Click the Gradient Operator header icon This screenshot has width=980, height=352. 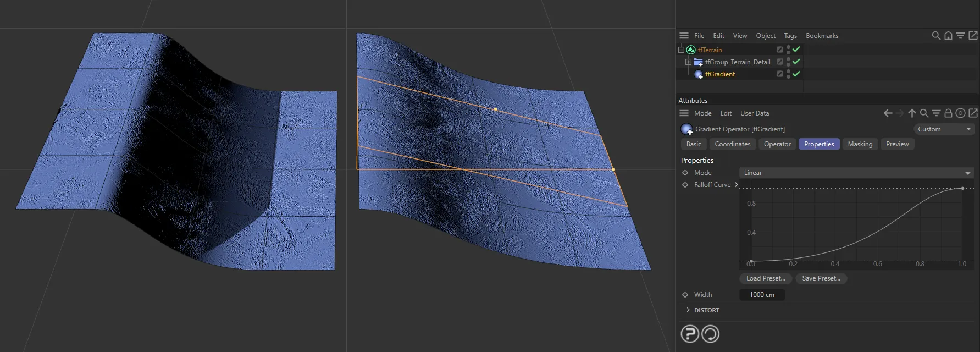[686, 129]
